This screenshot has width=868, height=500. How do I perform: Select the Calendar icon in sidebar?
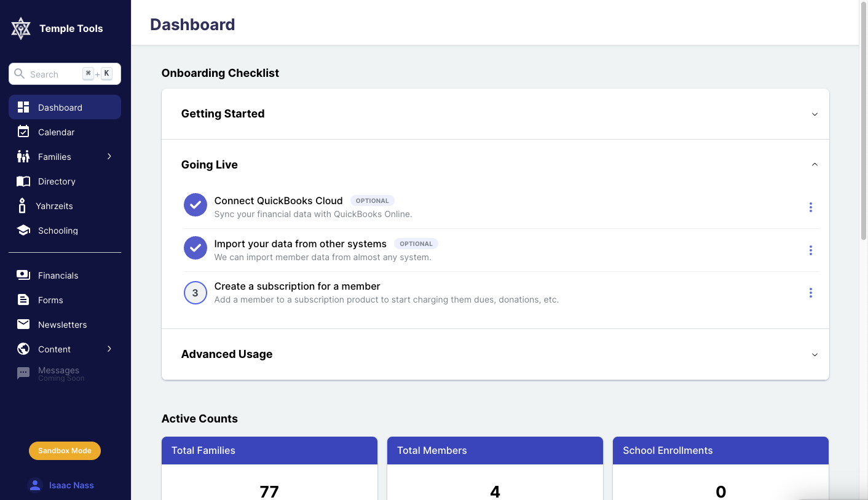click(23, 132)
